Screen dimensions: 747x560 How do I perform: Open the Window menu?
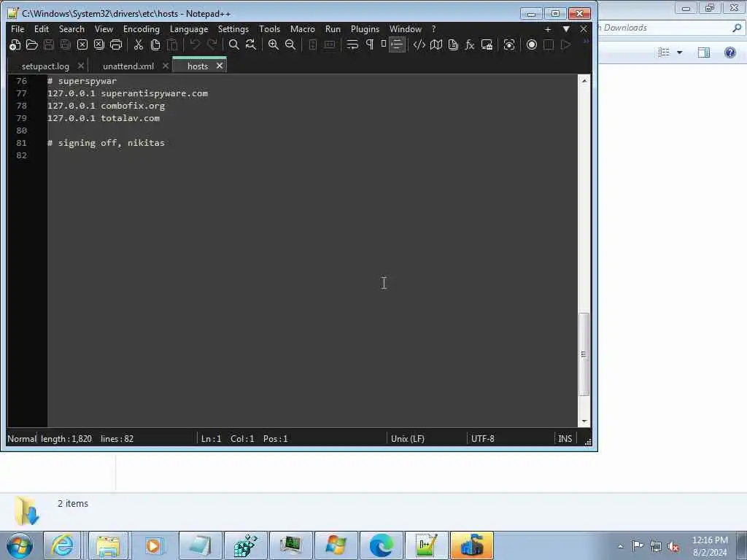[x=406, y=29]
